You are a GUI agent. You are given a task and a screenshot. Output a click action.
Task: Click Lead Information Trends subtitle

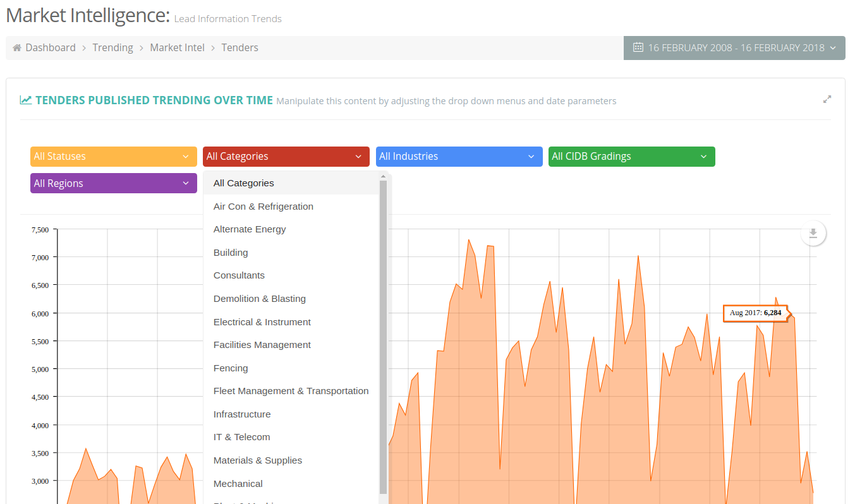coord(228,19)
